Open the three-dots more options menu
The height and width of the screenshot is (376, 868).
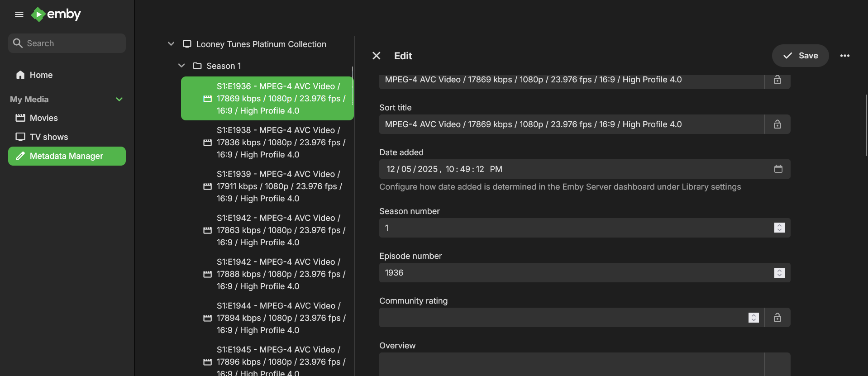point(844,56)
